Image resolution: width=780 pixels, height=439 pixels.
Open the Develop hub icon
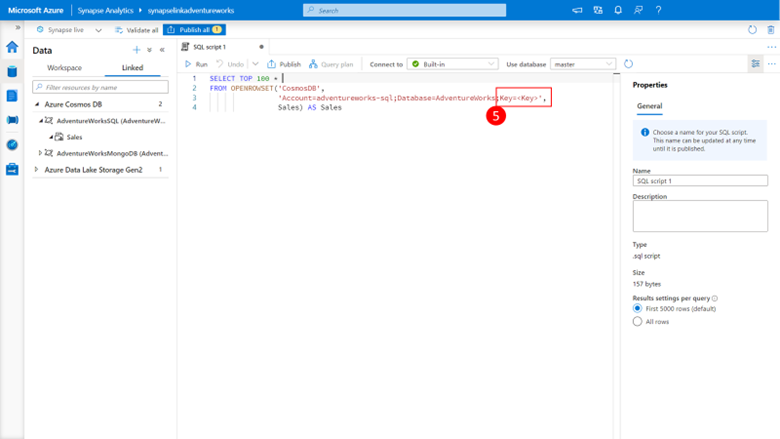(x=12, y=95)
